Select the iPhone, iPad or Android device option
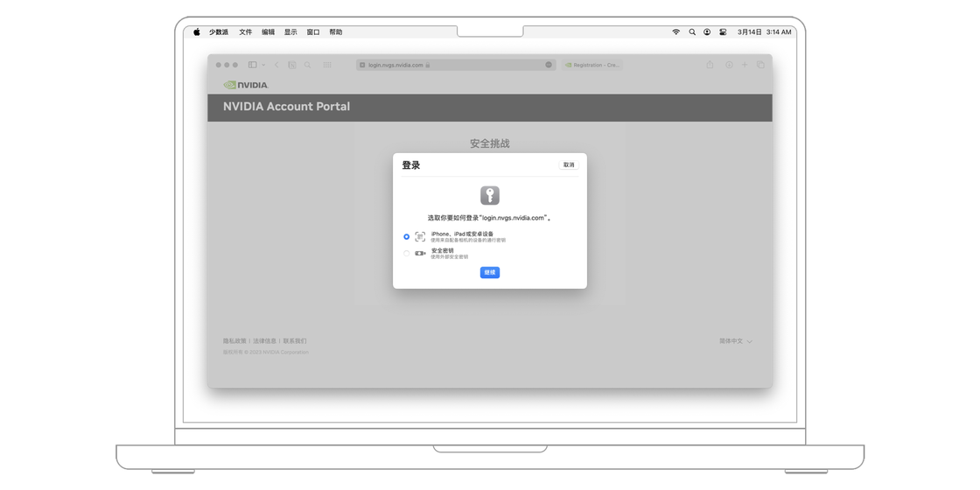Screen dimensions: 980x490 (406, 237)
